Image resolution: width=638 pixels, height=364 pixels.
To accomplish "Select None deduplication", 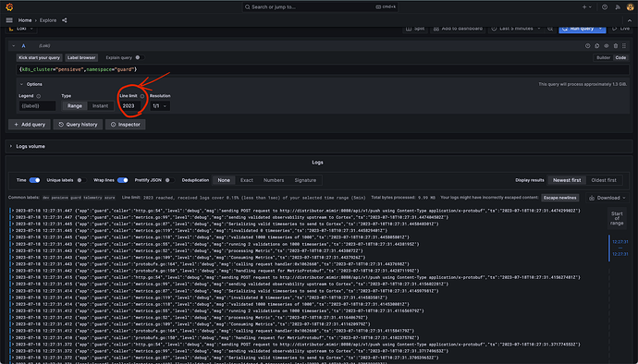I will pyautogui.click(x=224, y=180).
